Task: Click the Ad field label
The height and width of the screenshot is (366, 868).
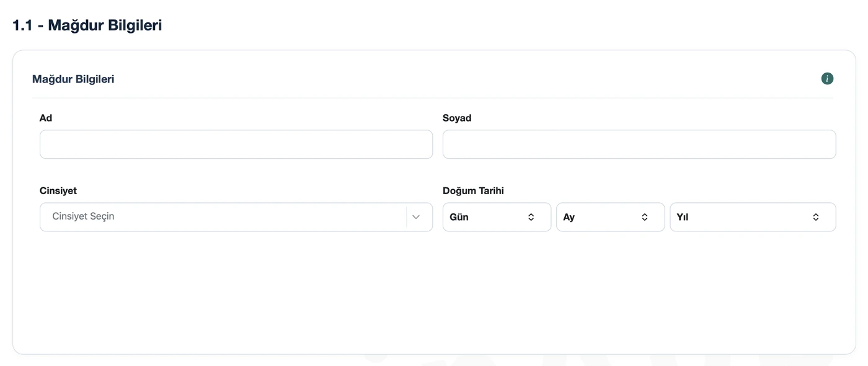Action: tap(46, 118)
